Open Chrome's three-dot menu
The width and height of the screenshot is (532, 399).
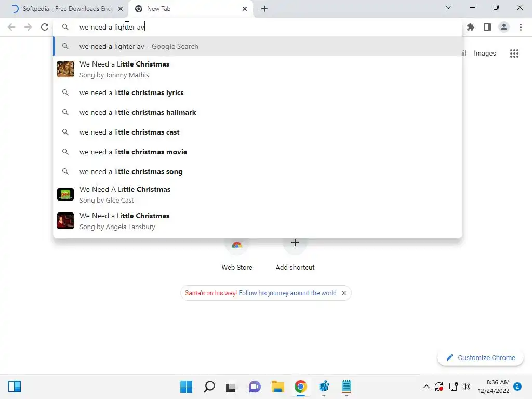521,27
